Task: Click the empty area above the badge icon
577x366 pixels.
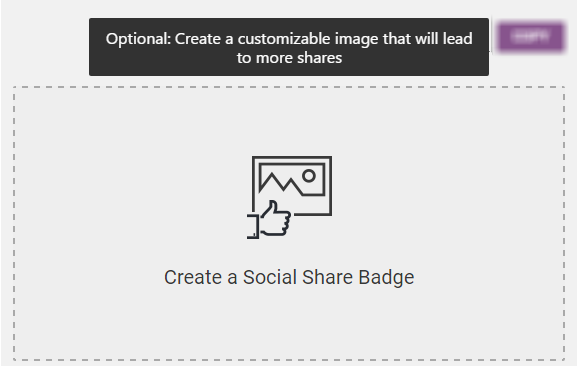Action: 289,121
